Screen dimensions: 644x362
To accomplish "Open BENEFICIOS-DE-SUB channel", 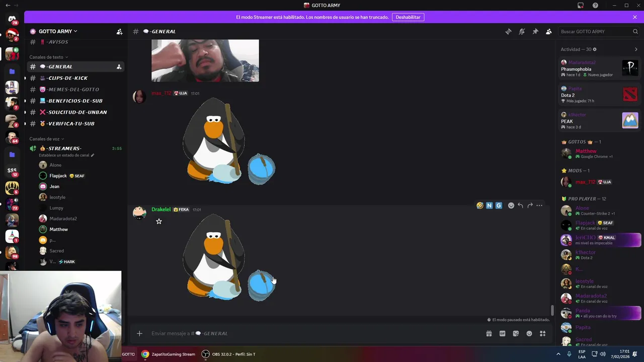I will click(74, 101).
